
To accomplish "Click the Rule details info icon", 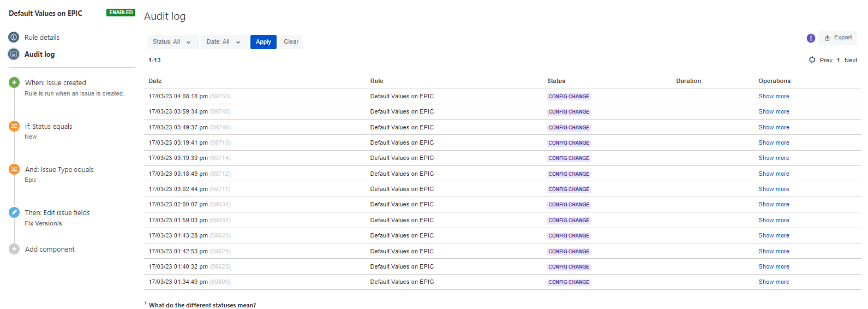I will pos(14,37).
